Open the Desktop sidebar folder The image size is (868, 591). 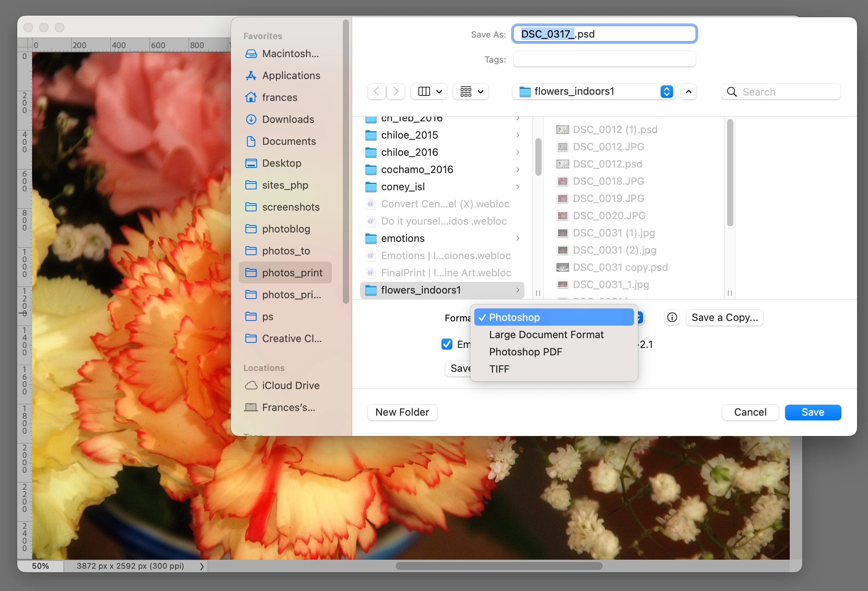coord(281,163)
